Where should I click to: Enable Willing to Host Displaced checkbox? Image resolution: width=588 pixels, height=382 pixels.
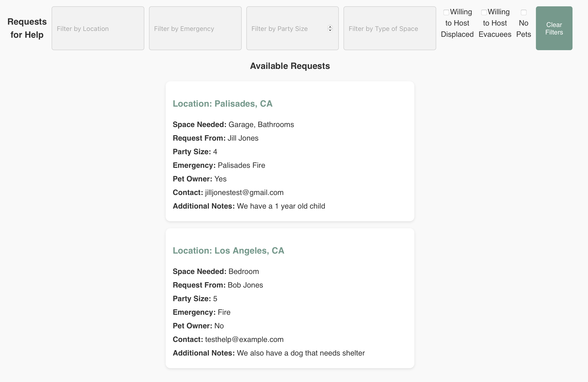pyautogui.click(x=446, y=12)
